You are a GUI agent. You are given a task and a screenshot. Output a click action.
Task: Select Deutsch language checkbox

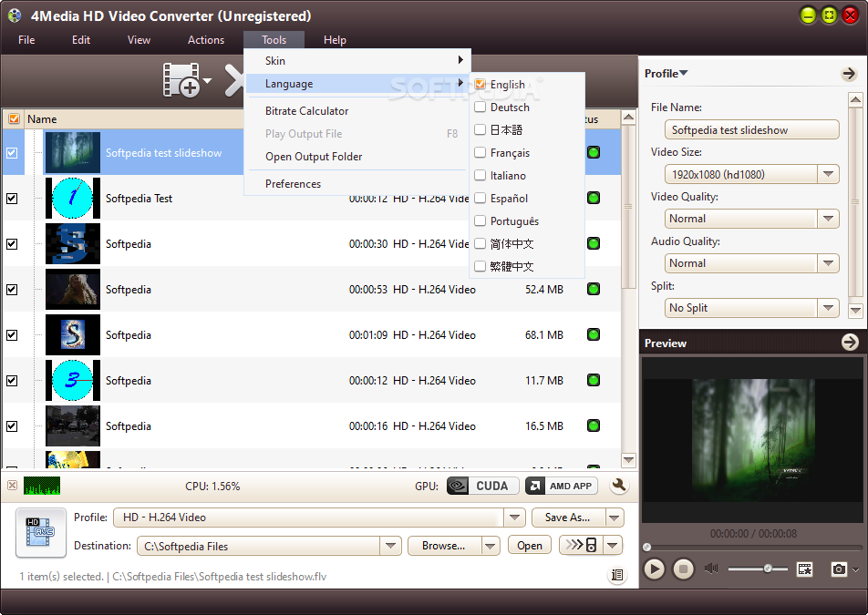[x=480, y=107]
